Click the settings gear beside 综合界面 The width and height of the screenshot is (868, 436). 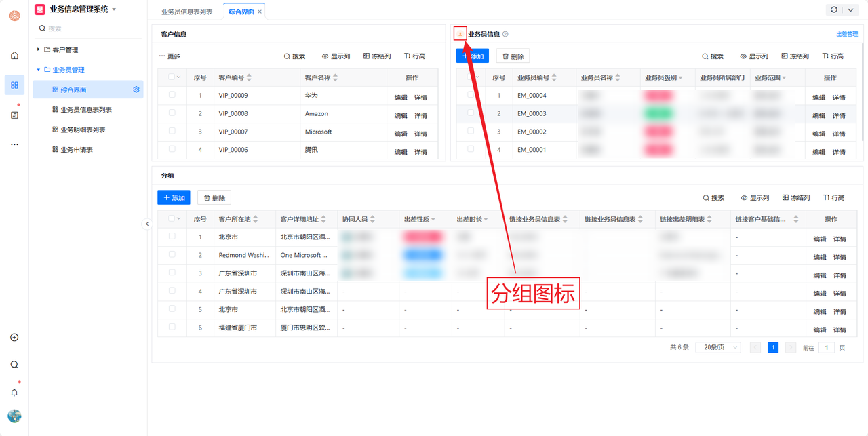(x=136, y=90)
